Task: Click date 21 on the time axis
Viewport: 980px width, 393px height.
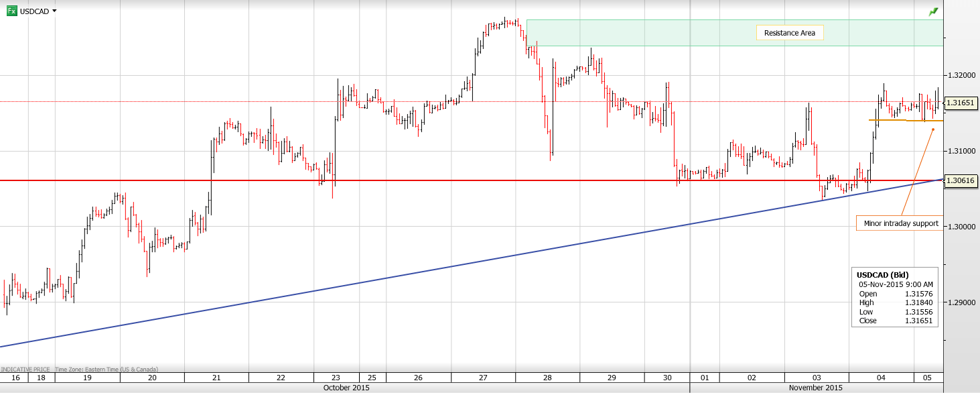Action: point(216,378)
